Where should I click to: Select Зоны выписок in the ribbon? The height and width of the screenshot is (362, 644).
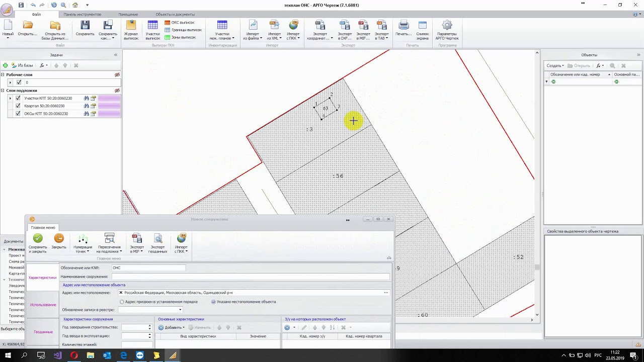click(x=180, y=37)
